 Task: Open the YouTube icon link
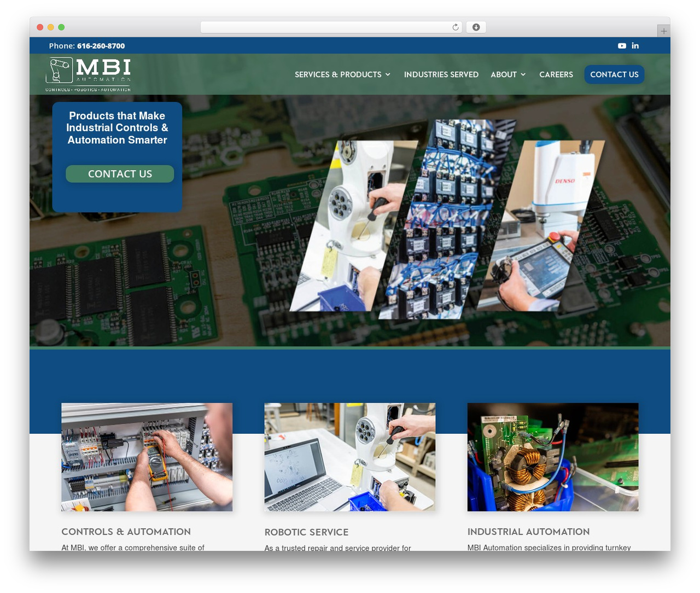(x=622, y=46)
